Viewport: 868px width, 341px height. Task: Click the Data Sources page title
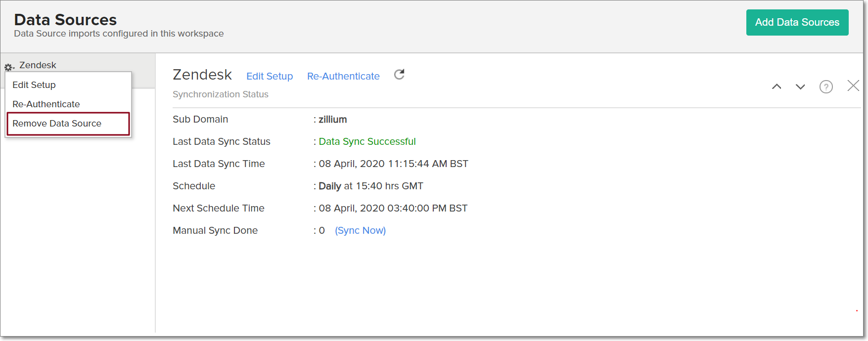65,20
